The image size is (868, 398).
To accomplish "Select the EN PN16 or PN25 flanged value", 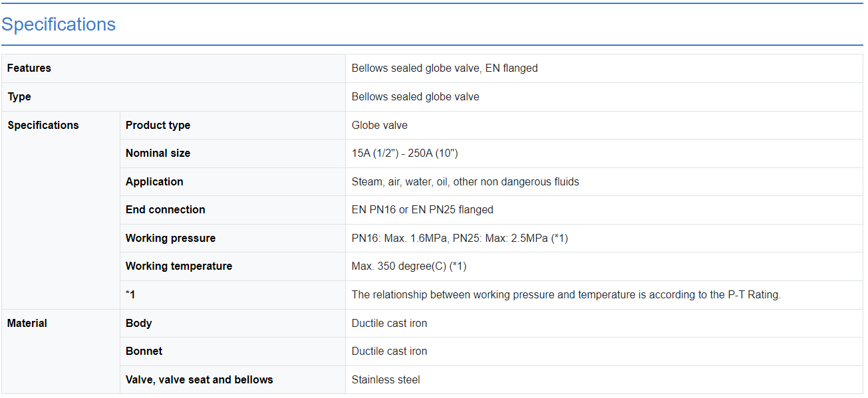I will 422,210.
